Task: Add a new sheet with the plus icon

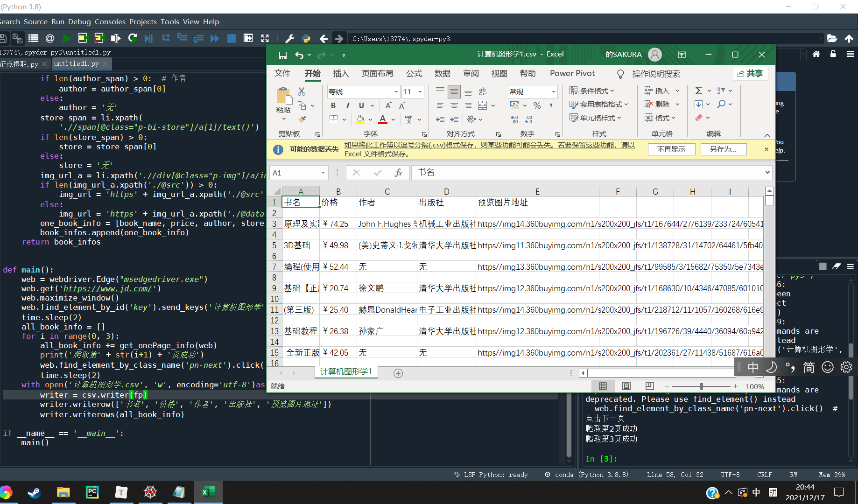Action: point(398,373)
